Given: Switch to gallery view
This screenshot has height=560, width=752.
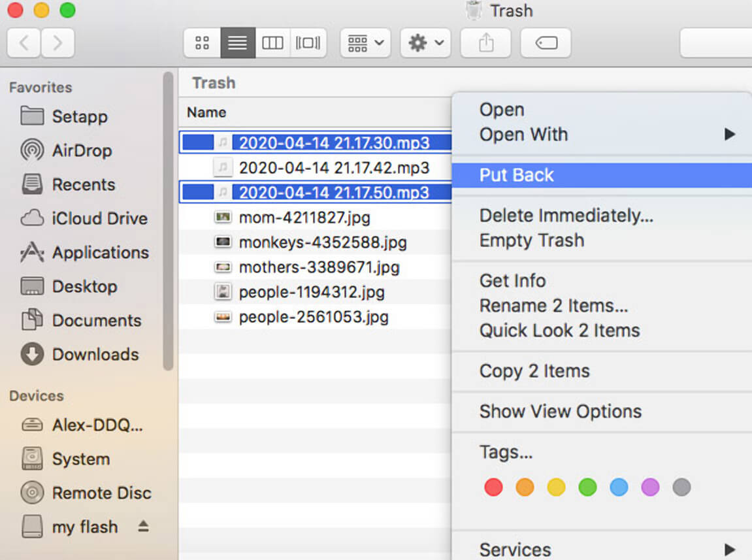Looking at the screenshot, I should point(307,42).
